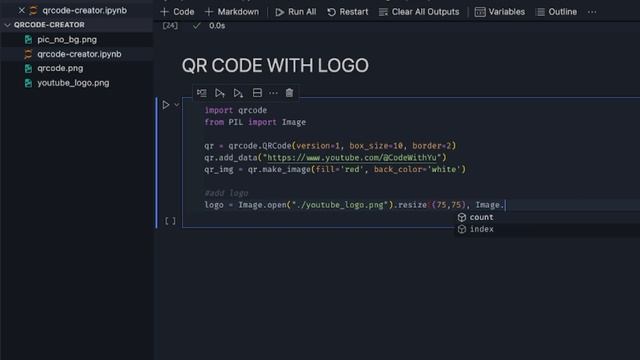Open the run cell options dropdown arrow
Viewport: 640px width, 360px height.
[177, 105]
